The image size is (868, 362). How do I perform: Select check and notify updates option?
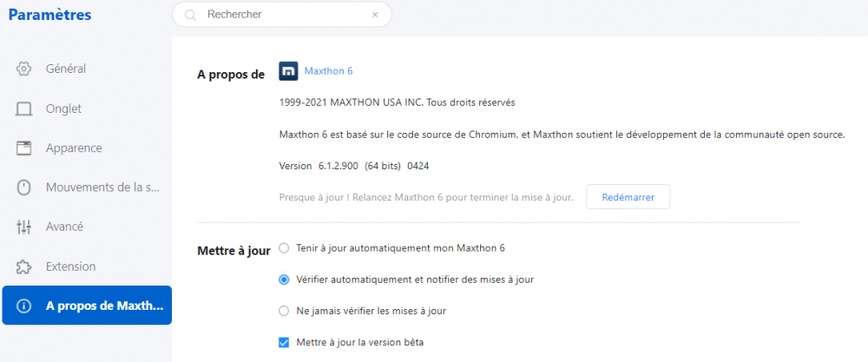(284, 280)
